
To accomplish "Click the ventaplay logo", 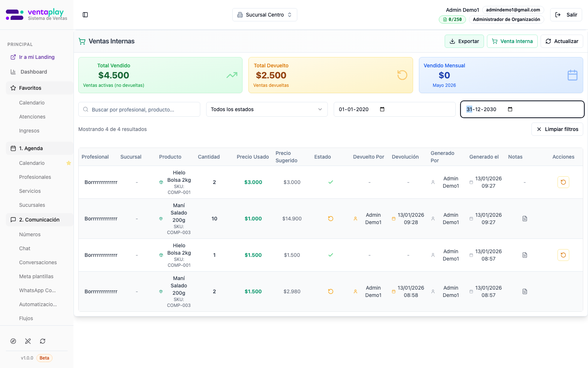I will tap(36, 15).
